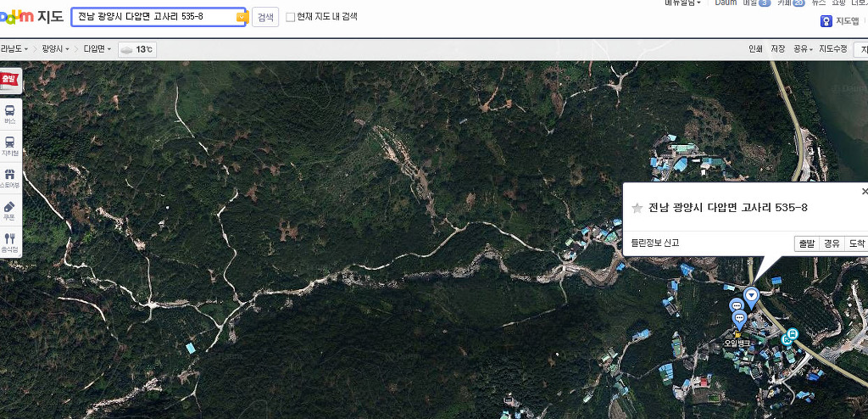Expand the 다압면 district dropdown
868x419 pixels.
(x=97, y=49)
